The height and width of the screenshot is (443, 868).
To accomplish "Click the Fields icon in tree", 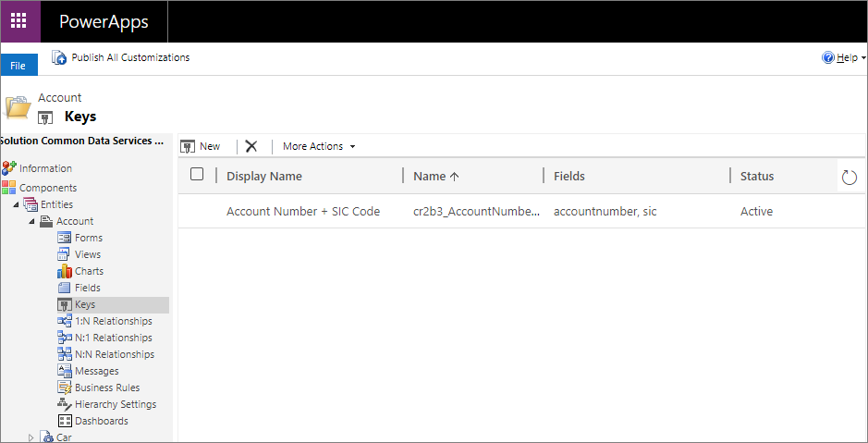I will pos(65,288).
